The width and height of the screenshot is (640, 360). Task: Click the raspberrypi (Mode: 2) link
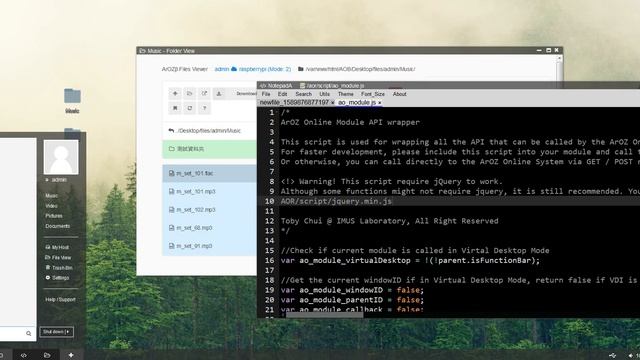264,69
